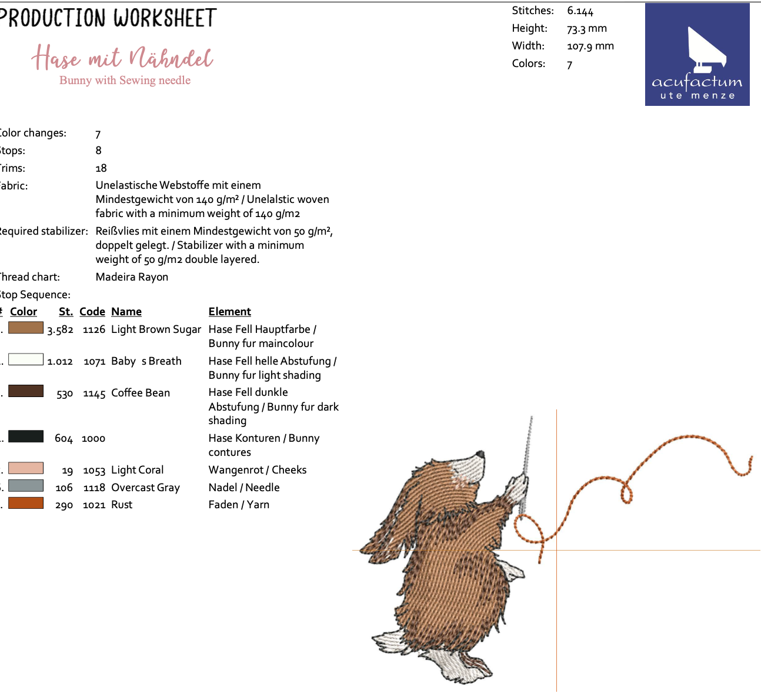Click the thread code 1021
Image resolution: width=761 pixels, height=700 pixels.
[x=94, y=505]
